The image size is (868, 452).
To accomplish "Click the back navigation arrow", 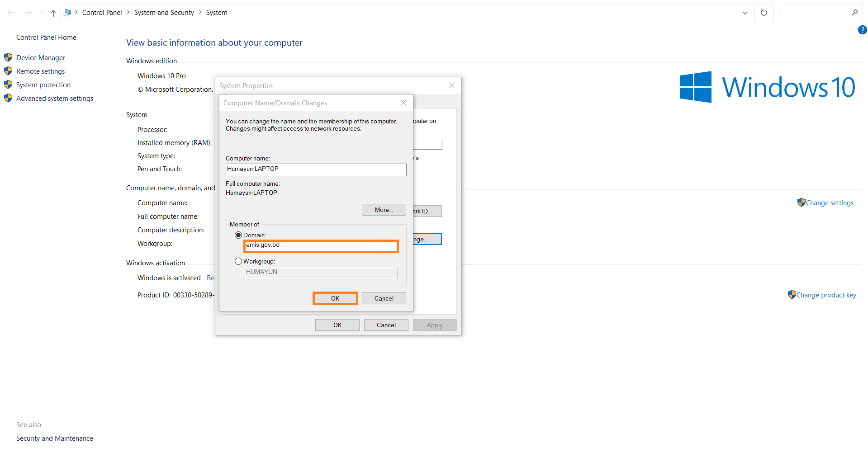I will tap(11, 13).
